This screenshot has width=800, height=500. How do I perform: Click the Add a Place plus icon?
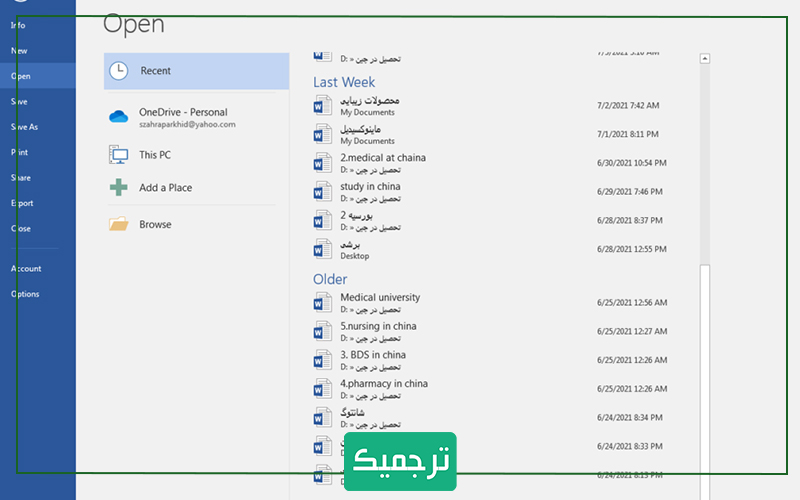(x=118, y=188)
